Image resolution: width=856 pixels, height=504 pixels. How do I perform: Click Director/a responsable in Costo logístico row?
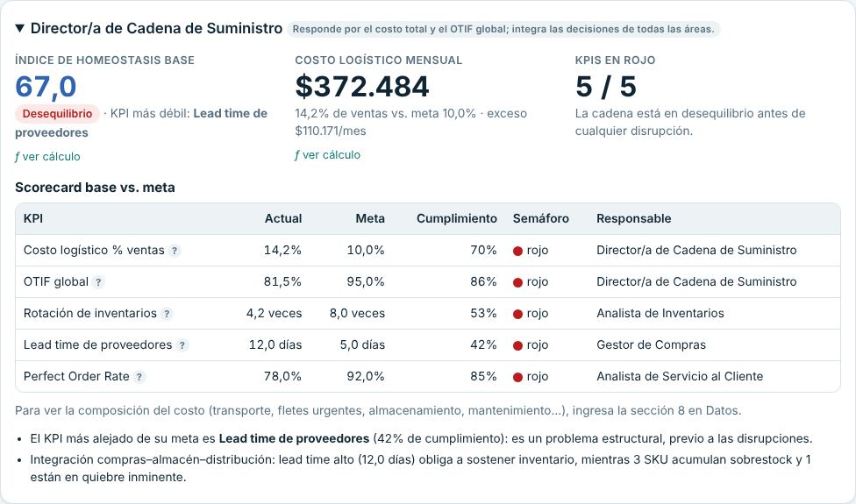coord(696,251)
